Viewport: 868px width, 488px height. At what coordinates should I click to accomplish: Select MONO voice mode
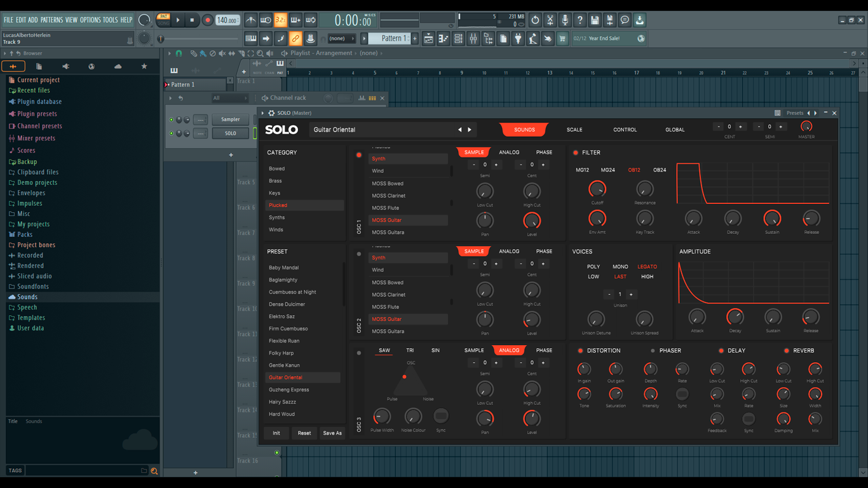tap(620, 267)
